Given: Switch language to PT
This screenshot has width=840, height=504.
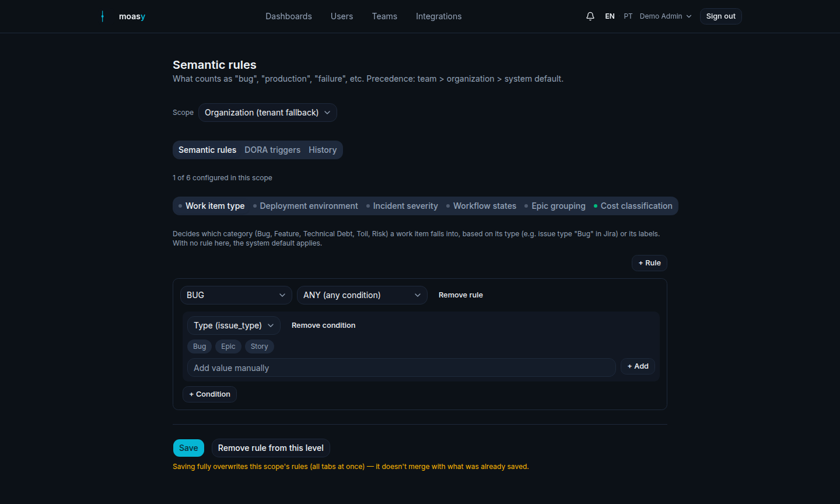Looking at the screenshot, I should [628, 16].
